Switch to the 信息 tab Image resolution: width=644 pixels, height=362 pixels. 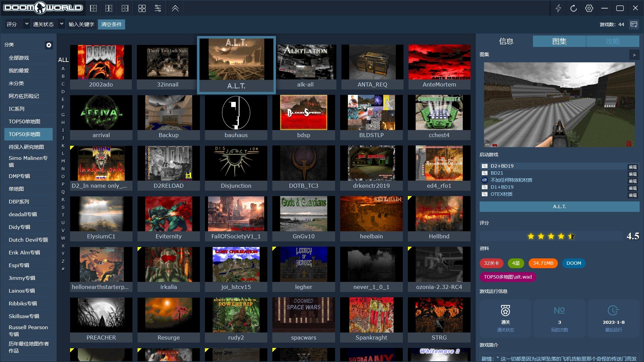506,41
